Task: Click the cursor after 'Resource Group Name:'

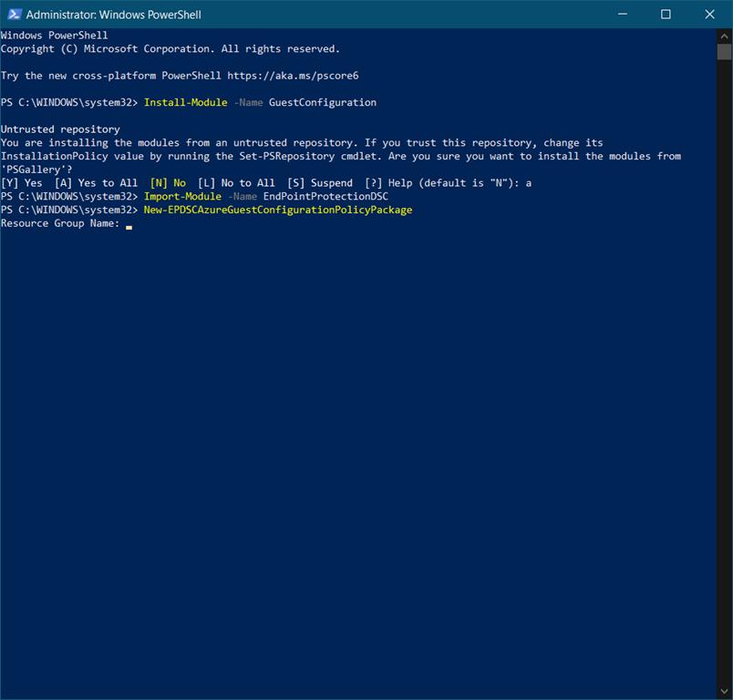Action: point(129,225)
